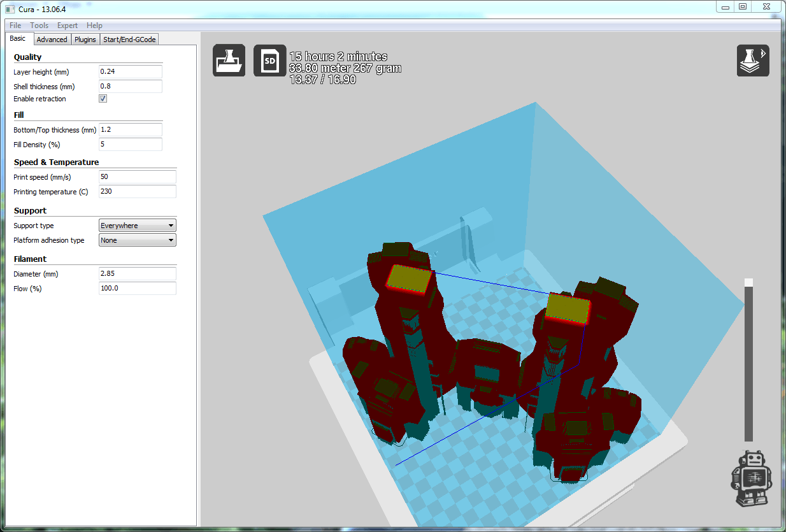Viewport: 786px width, 532px height.
Task: Click the layer slider handle at top
Action: (749, 282)
